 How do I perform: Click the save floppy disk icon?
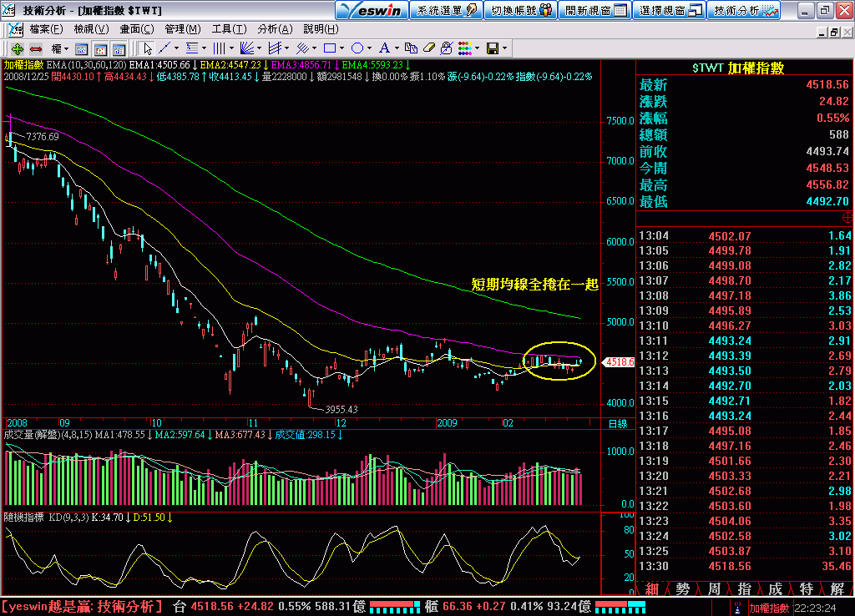coord(493,48)
